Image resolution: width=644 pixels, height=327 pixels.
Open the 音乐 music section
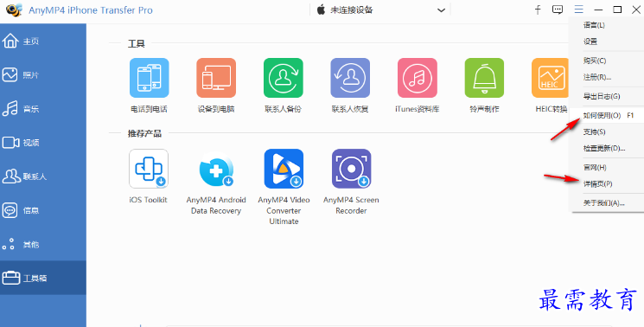pos(43,109)
